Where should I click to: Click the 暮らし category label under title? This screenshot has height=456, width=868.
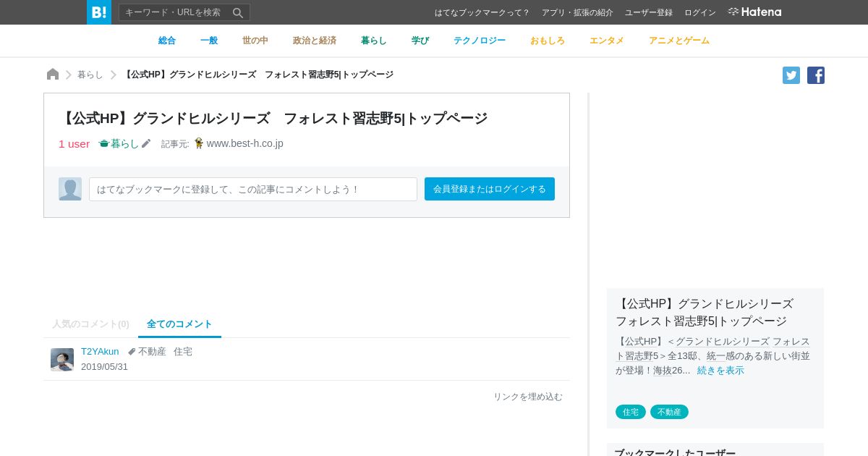pyautogui.click(x=119, y=143)
